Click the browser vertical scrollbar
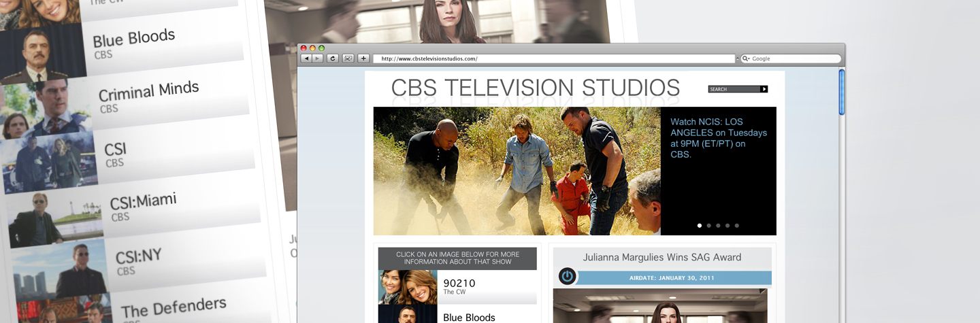Image resolution: width=980 pixels, height=323 pixels. [841, 92]
